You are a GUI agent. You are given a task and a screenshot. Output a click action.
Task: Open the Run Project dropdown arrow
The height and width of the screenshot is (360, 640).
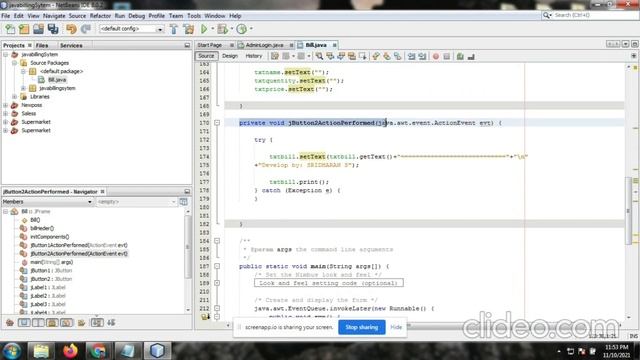212,29
